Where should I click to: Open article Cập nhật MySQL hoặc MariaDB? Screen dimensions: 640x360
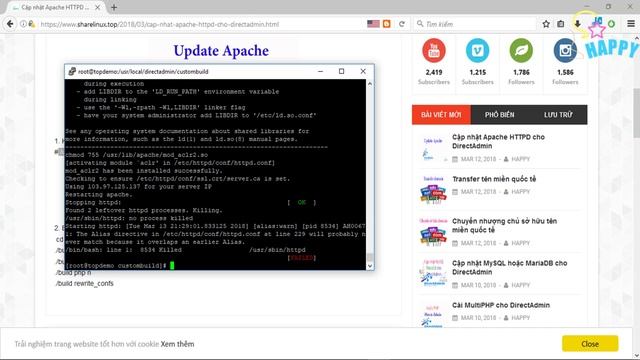(x=509, y=267)
